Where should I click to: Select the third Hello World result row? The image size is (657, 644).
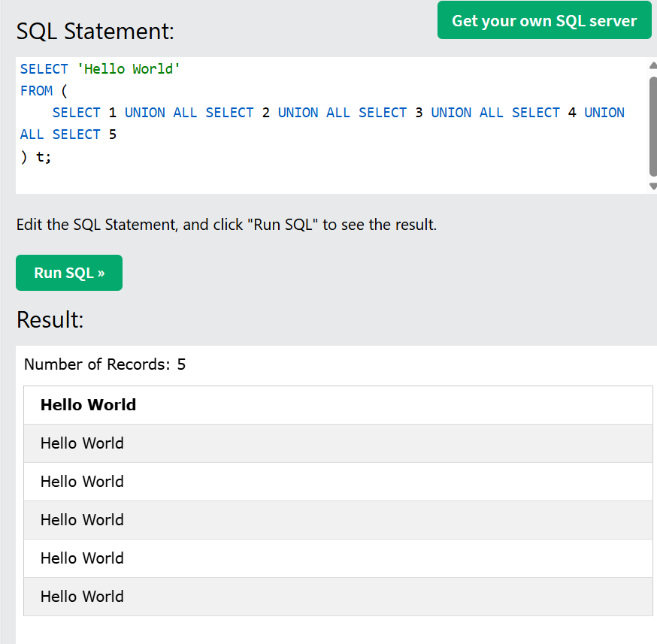[x=82, y=520]
